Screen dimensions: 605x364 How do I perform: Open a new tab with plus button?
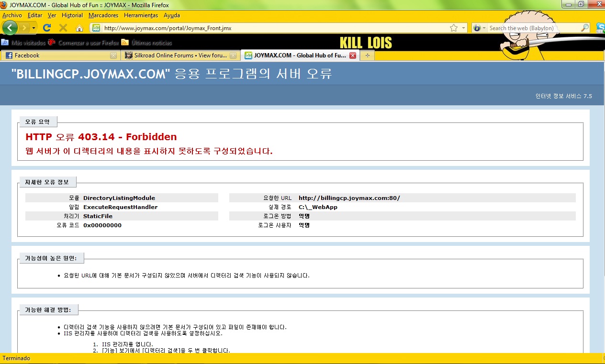(x=368, y=55)
